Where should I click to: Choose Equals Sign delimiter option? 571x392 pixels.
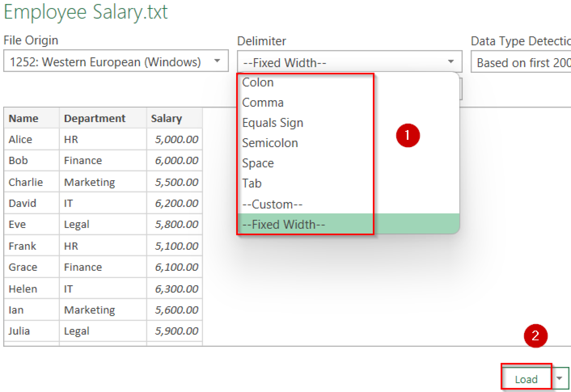272,123
